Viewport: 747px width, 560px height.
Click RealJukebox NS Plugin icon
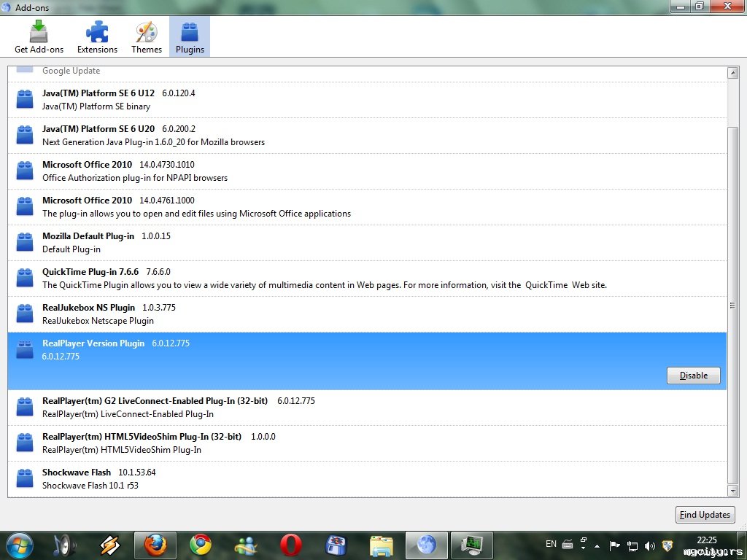(25, 314)
